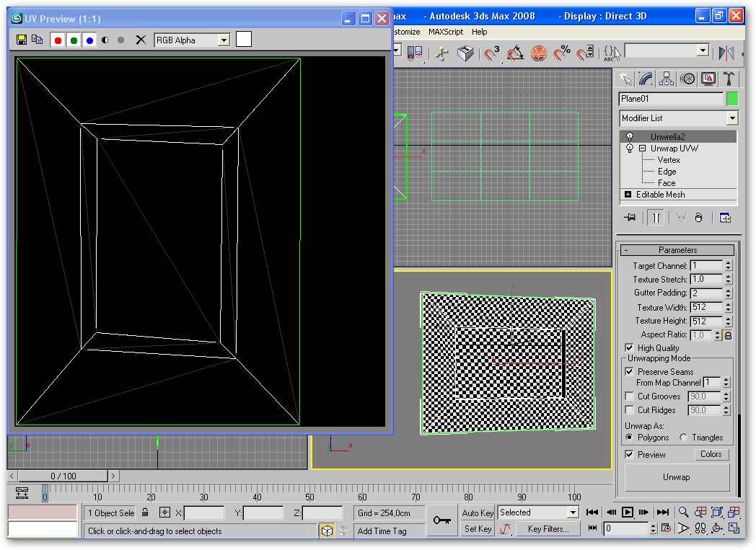The image size is (756, 550).
Task: Click the Pin Stack icon below modifier stack
Action: [630, 218]
